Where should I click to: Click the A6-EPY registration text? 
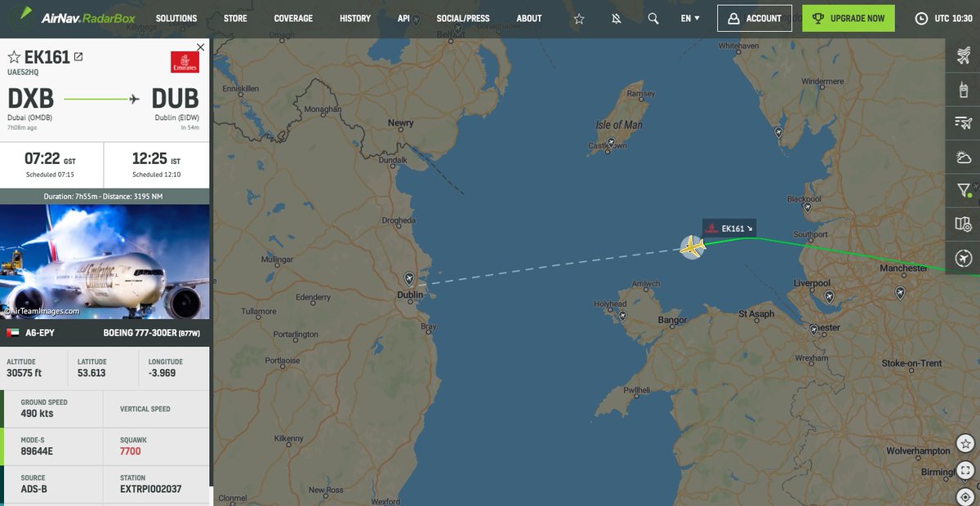click(40, 333)
